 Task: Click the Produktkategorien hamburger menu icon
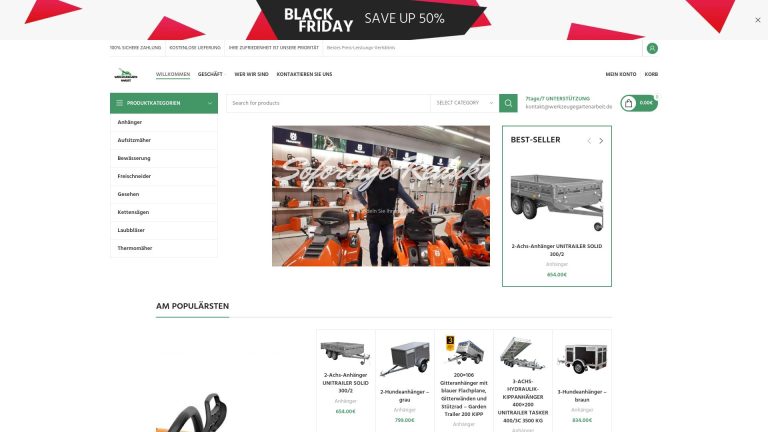coord(120,103)
